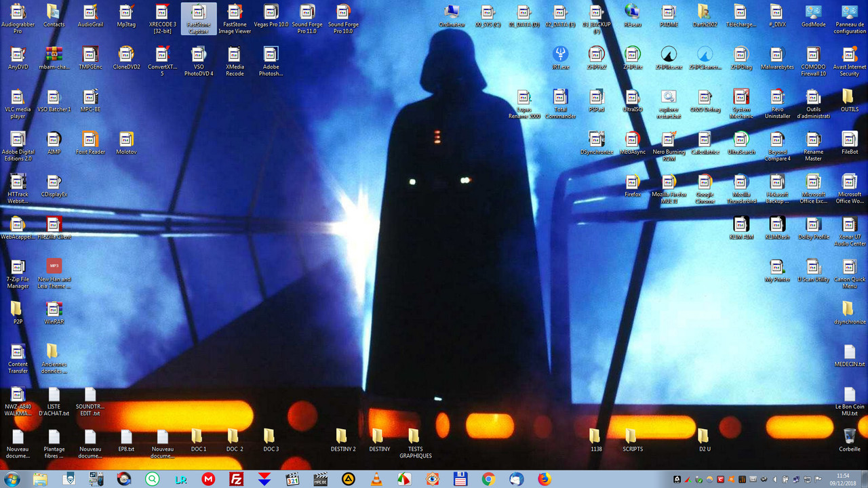Launch Total Commander shortcut
868x488 pixels.
pyautogui.click(x=560, y=104)
